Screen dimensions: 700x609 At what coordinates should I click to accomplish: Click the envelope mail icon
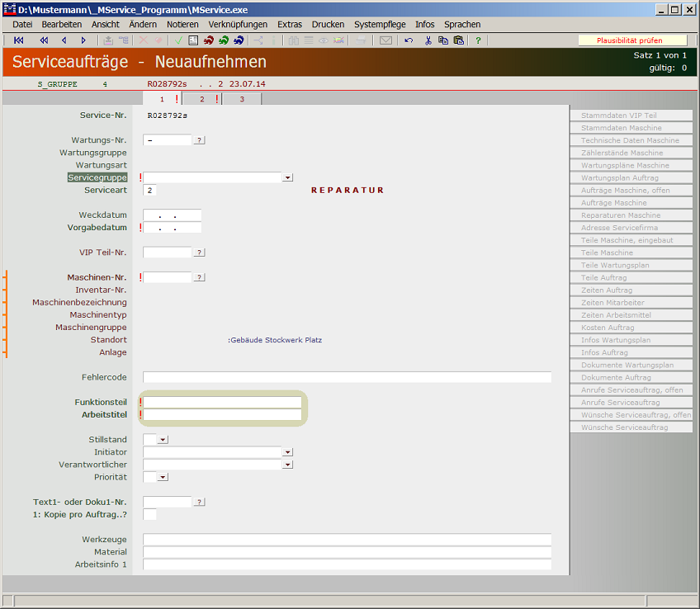point(385,40)
